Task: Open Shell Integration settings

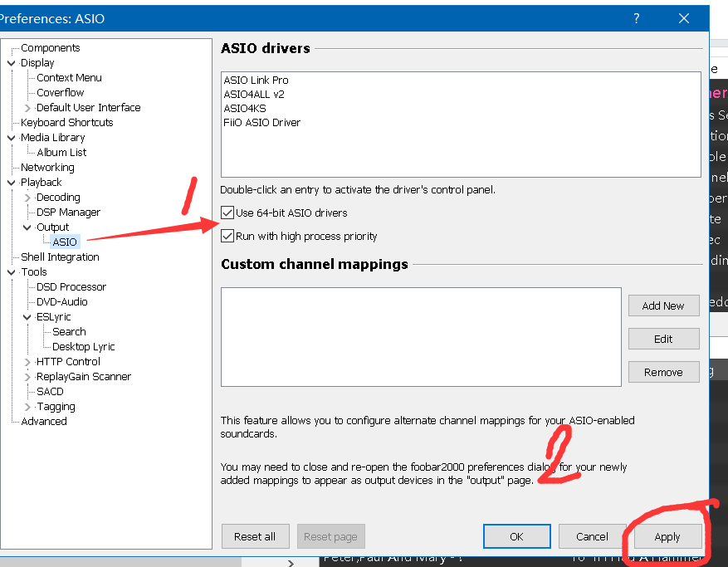Action: coord(60,257)
